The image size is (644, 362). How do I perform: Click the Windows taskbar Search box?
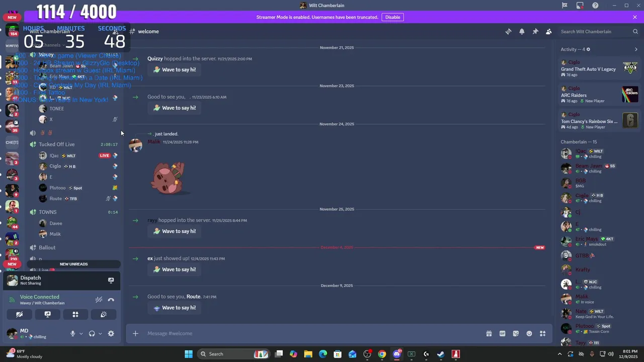[234, 354]
